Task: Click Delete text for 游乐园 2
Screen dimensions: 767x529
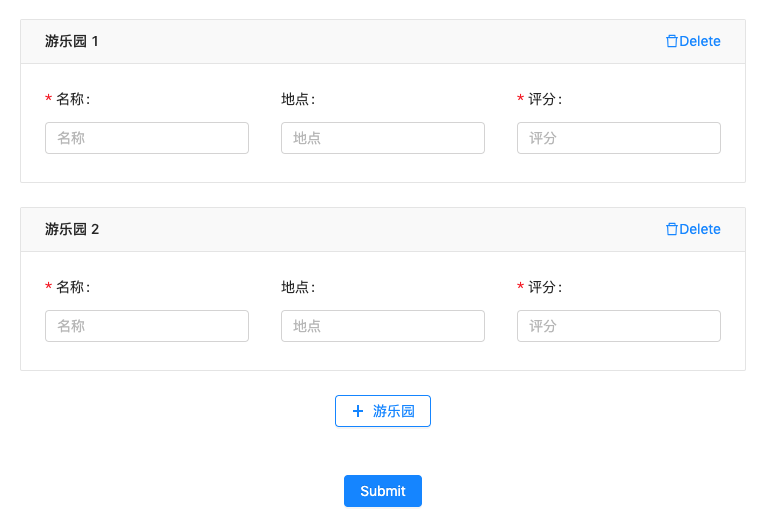Action: 699,229
